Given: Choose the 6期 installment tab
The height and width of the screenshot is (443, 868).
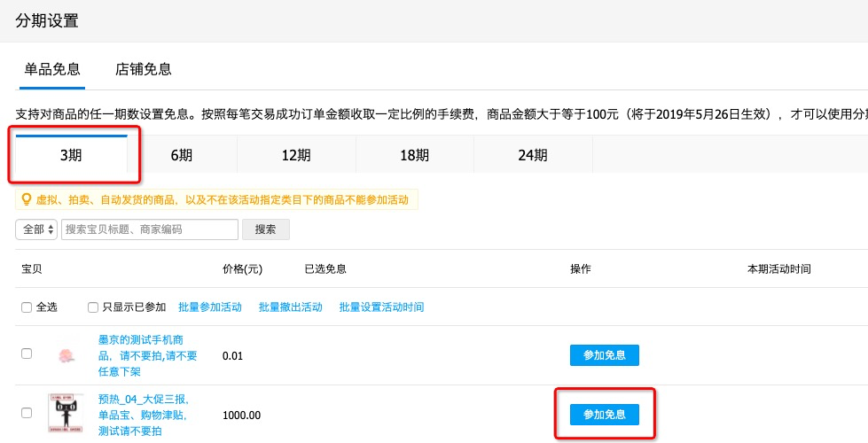Looking at the screenshot, I should (x=181, y=155).
